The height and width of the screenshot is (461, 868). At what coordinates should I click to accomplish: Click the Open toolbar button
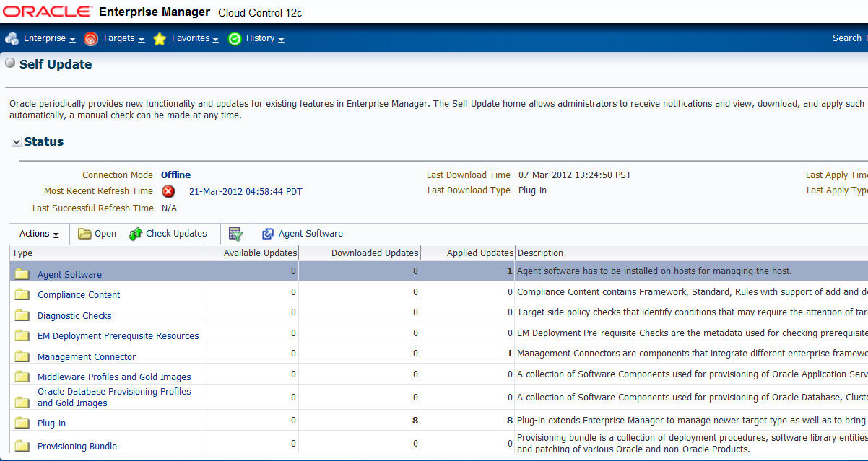pyautogui.click(x=97, y=234)
